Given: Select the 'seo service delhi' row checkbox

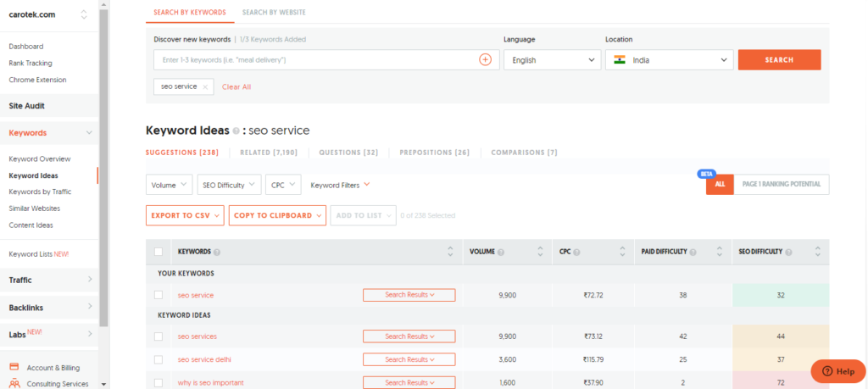Looking at the screenshot, I should pyautogui.click(x=159, y=359).
